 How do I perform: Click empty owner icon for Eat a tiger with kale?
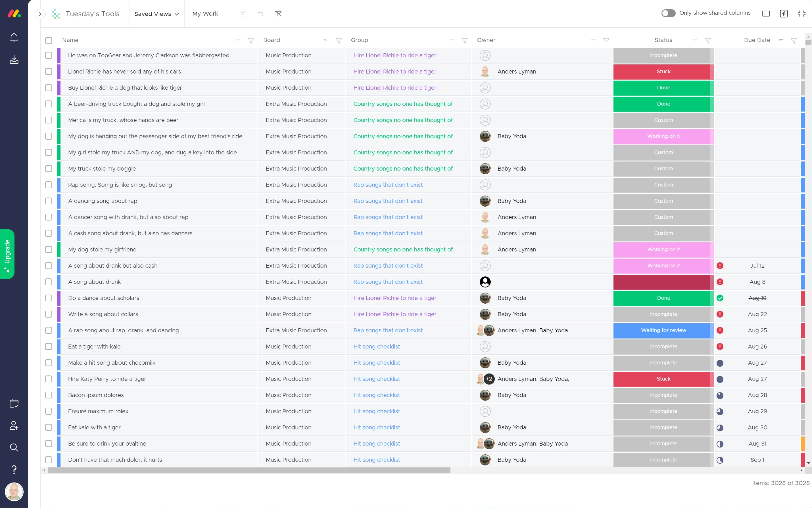(x=485, y=347)
